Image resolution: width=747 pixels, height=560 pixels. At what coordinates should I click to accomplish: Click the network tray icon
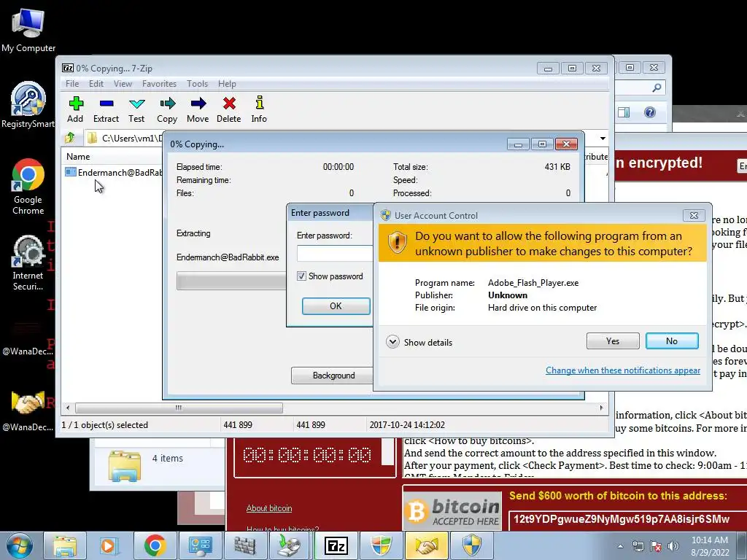[638, 546]
